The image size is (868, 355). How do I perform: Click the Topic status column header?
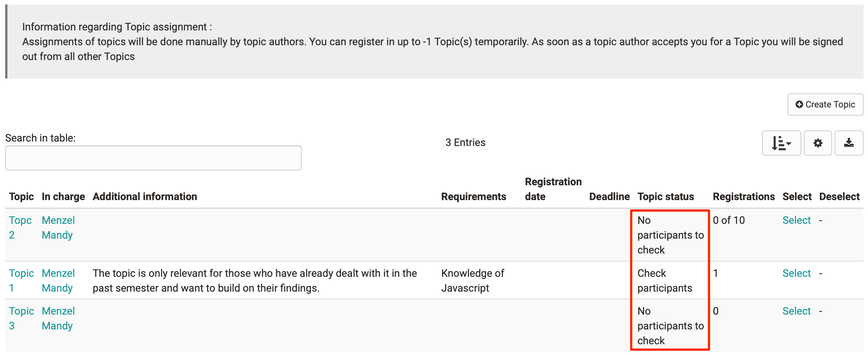[665, 196]
